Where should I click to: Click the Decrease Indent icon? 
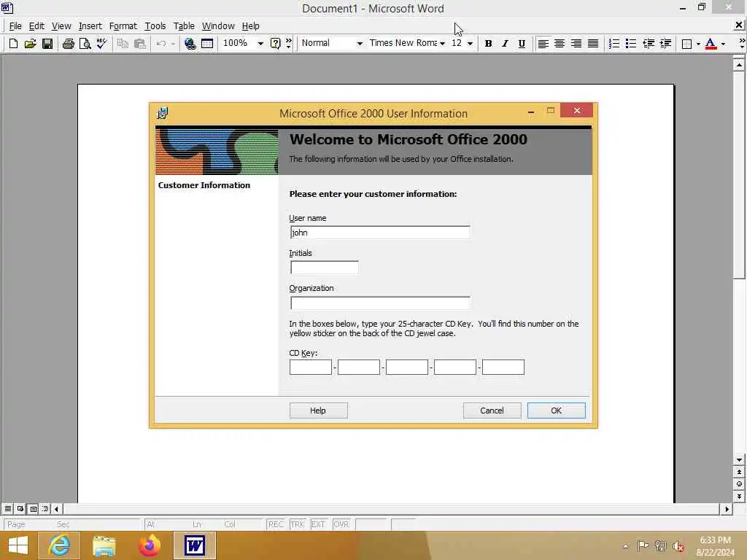click(649, 44)
